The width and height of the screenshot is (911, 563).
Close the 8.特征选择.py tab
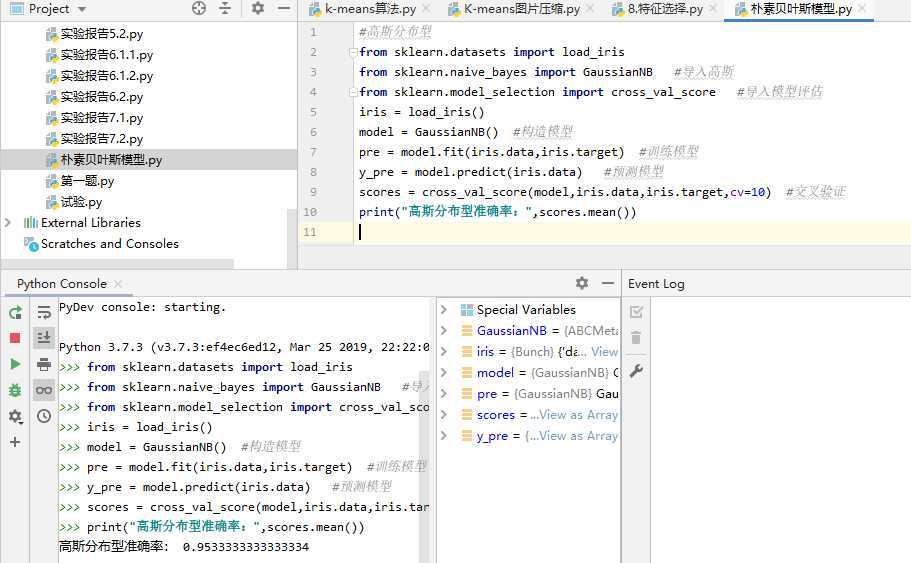click(713, 9)
